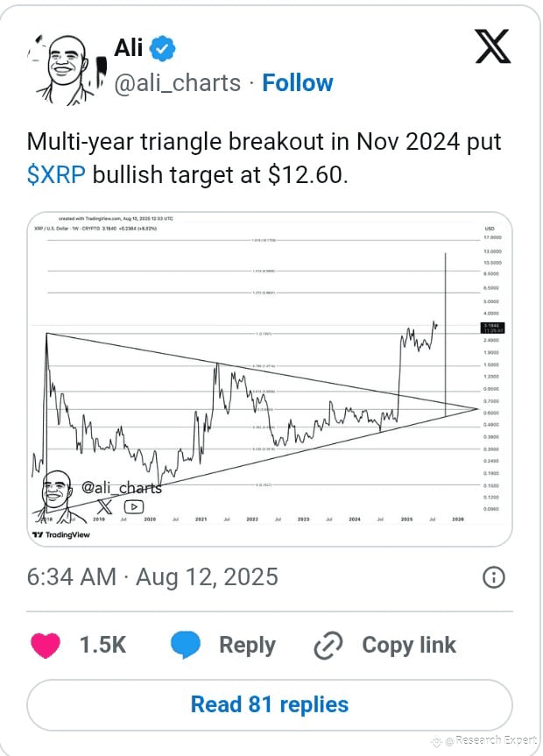Open the $XRP cashtag link

click(x=56, y=174)
